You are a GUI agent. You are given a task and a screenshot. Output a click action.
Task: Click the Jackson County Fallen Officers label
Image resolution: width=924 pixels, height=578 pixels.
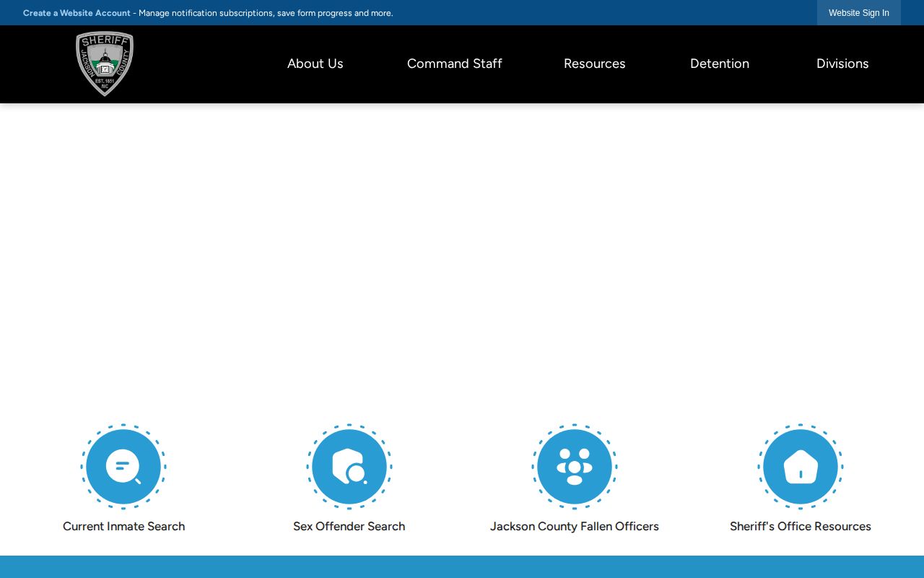[575, 526]
